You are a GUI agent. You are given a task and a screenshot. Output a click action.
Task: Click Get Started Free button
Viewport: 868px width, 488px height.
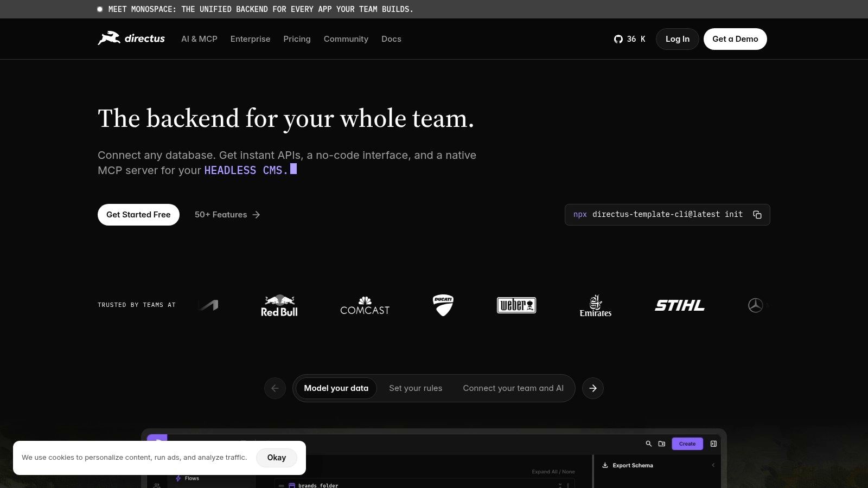[138, 215]
